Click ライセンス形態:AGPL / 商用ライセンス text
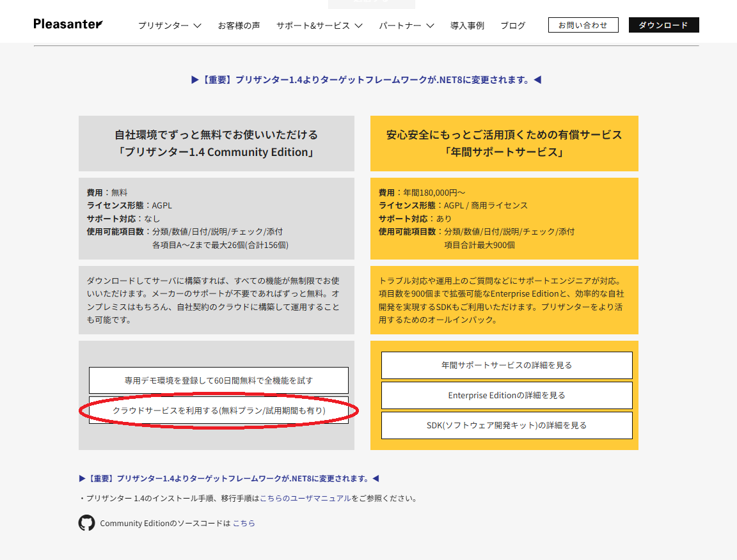This screenshot has width=737, height=560. pos(453,205)
